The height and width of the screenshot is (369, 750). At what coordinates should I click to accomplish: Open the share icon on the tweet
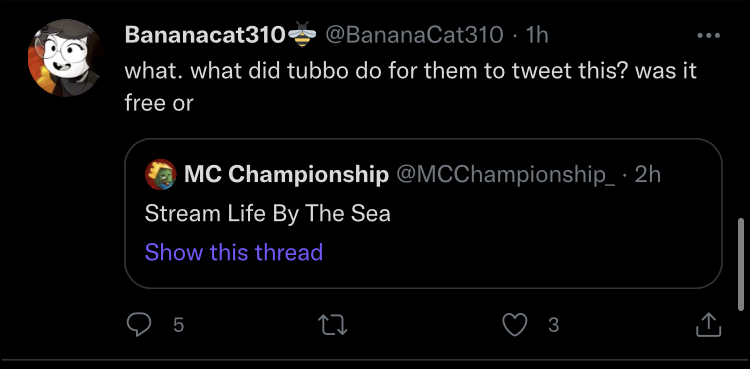[x=709, y=325]
